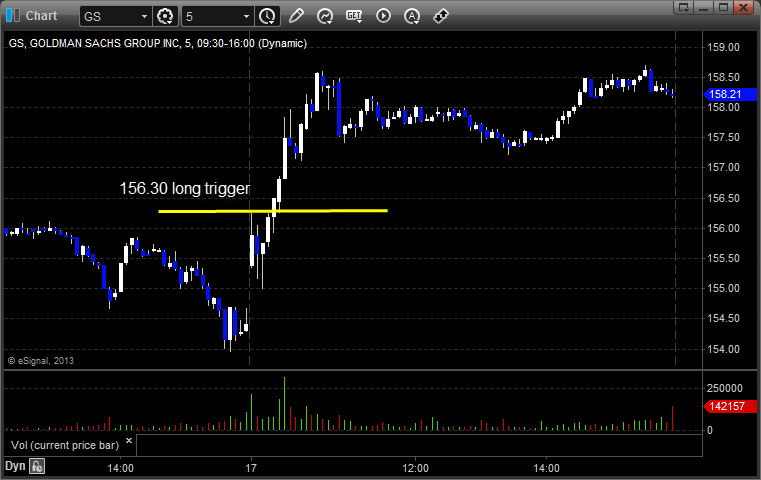Viewport: 761px width, 480px height.
Task: Toggle the lock icon next to Dyn
Action: (37, 466)
